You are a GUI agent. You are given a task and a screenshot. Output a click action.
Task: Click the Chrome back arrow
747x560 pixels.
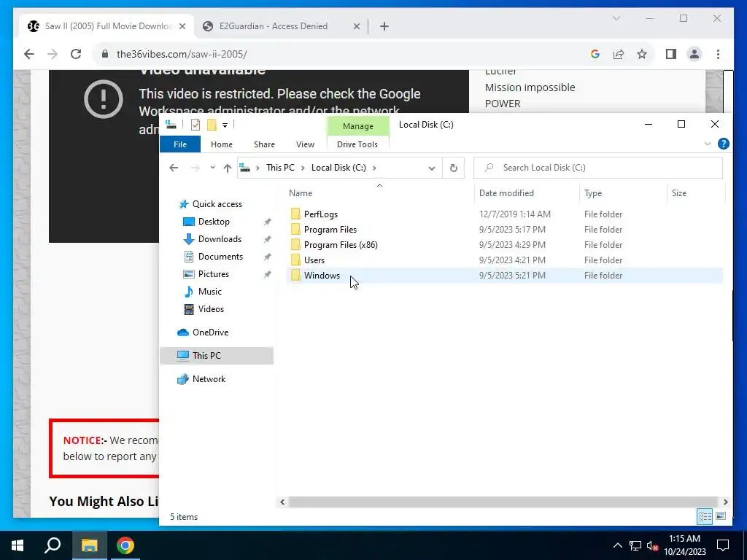(29, 54)
